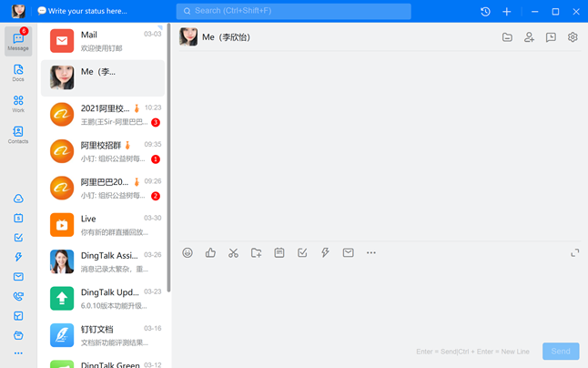
Task: Select the scissors screenshot tool
Action: click(x=233, y=253)
